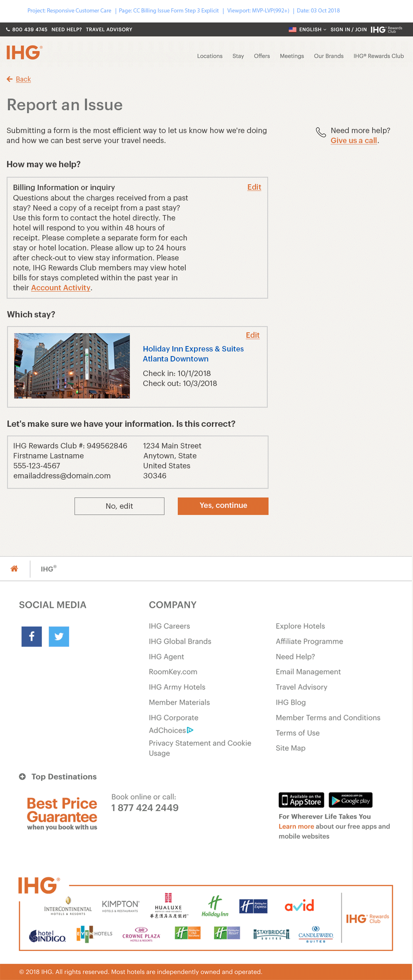Viewport: 413px width, 980px height.
Task: Open RoomKey.com footer link
Action: pyautogui.click(x=173, y=672)
